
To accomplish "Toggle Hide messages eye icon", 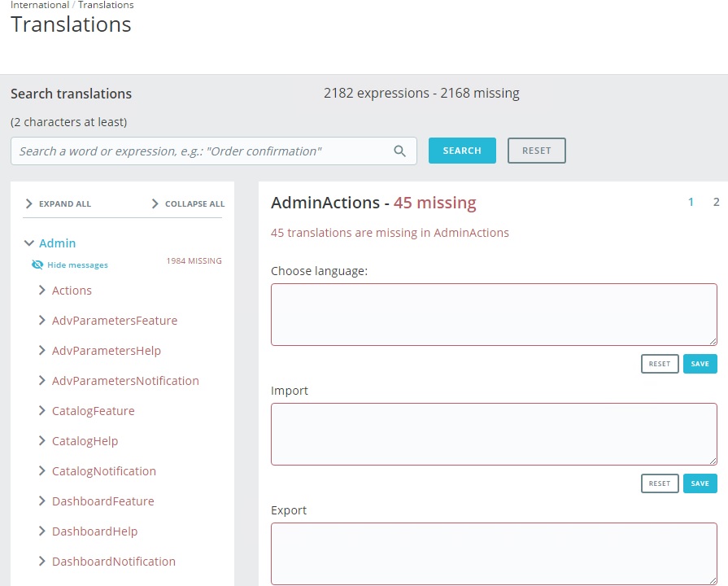I will (37, 265).
